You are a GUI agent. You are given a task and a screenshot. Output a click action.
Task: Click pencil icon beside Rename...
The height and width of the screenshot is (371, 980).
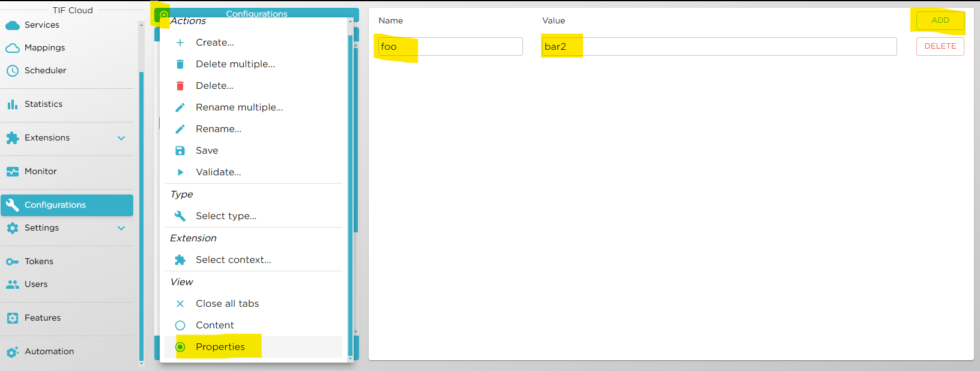(180, 129)
